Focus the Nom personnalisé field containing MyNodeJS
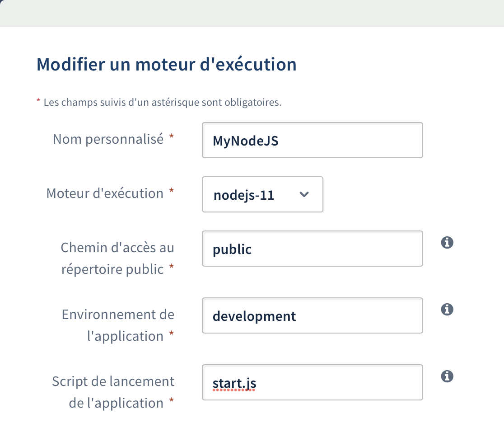504x442 pixels. pyautogui.click(x=312, y=141)
